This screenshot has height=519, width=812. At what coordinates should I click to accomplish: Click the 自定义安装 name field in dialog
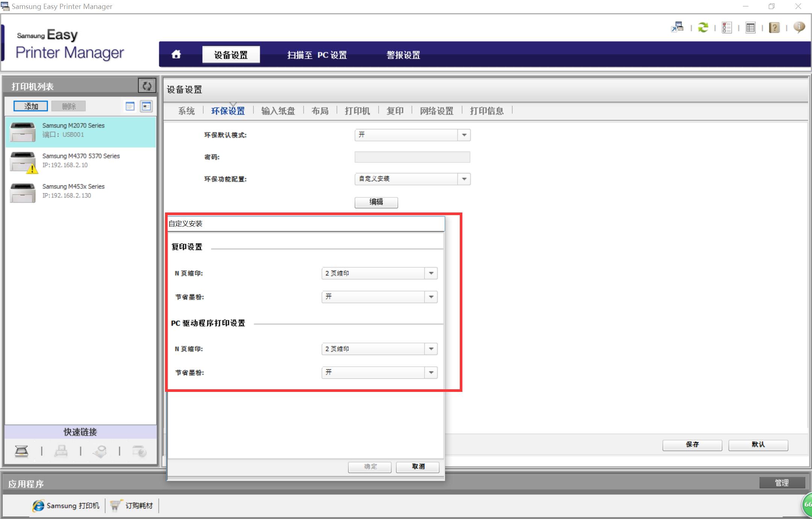pos(306,224)
